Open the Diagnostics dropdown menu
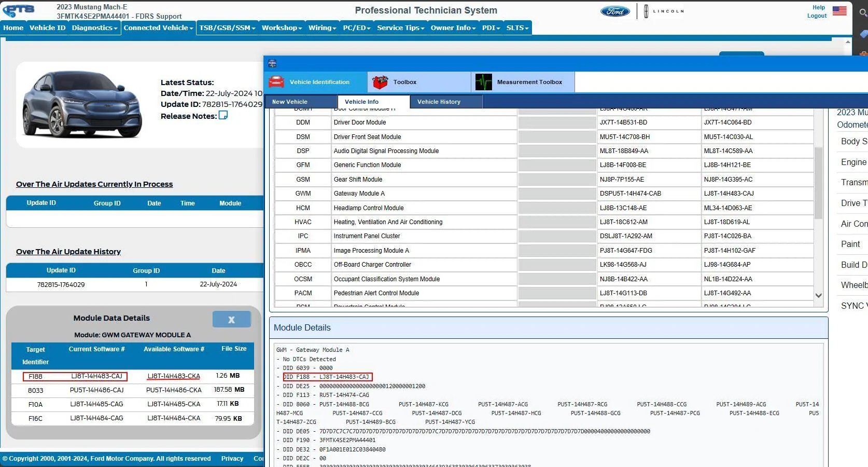Viewport: 868px width, 467px height. point(95,28)
